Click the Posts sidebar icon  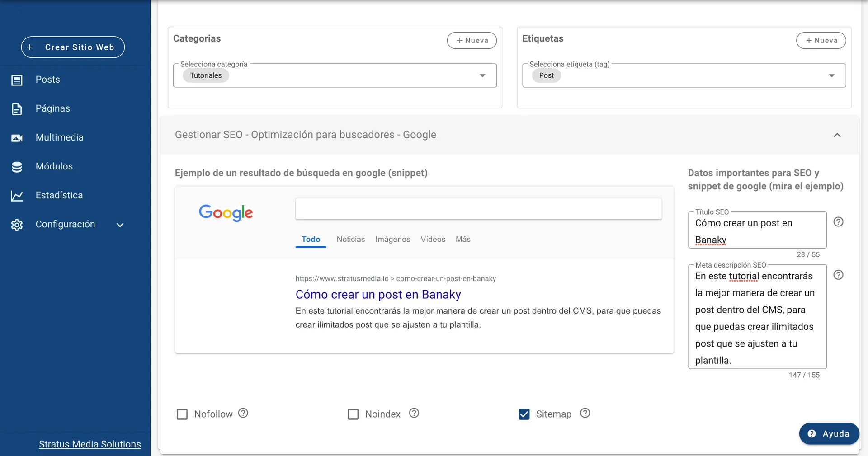(x=17, y=80)
